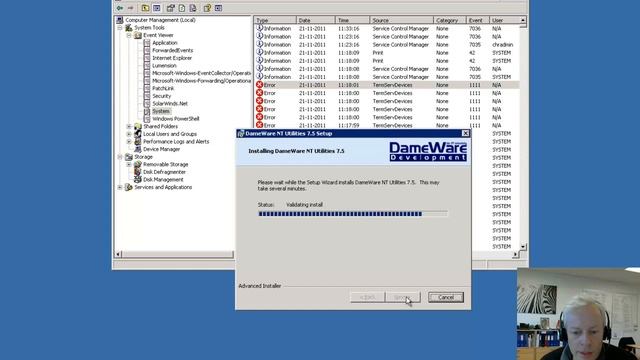Click the Device Manager icon in tree
The width and height of the screenshot is (640, 360).
click(138, 149)
